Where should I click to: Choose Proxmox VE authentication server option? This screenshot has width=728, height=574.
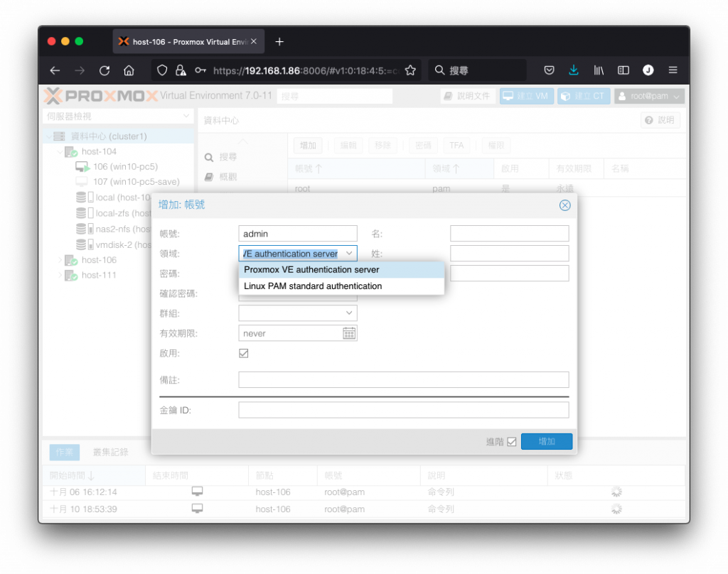pos(341,270)
